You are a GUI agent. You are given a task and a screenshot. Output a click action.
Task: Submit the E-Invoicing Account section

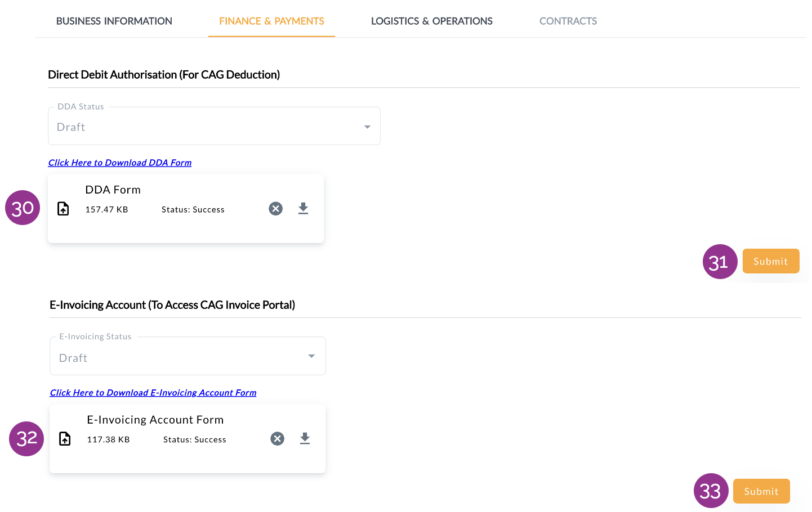point(761,491)
